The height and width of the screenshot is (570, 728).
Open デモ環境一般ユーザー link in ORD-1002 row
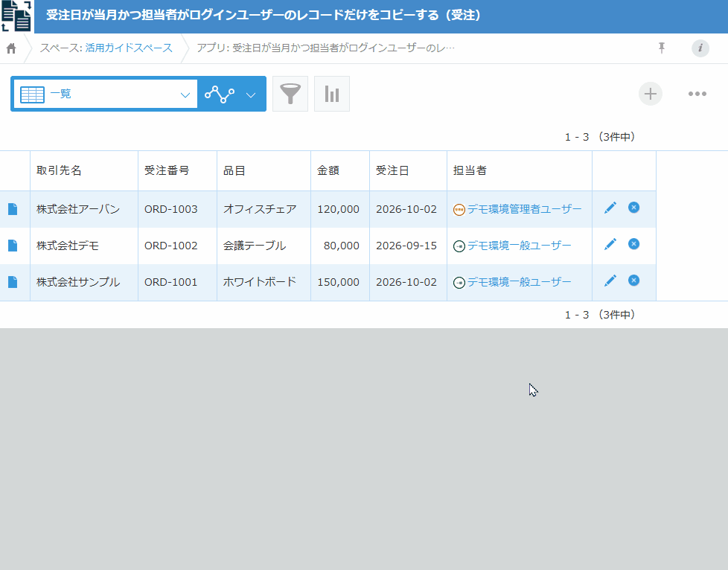(519, 246)
